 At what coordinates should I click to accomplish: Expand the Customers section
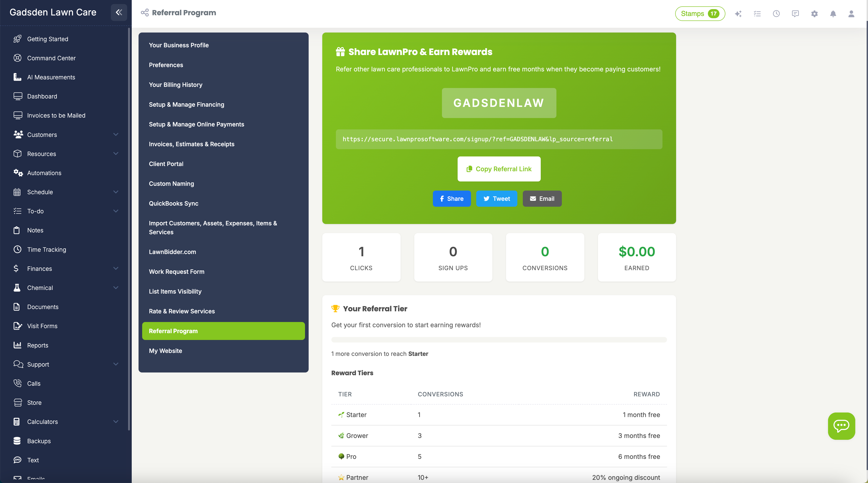pos(116,135)
